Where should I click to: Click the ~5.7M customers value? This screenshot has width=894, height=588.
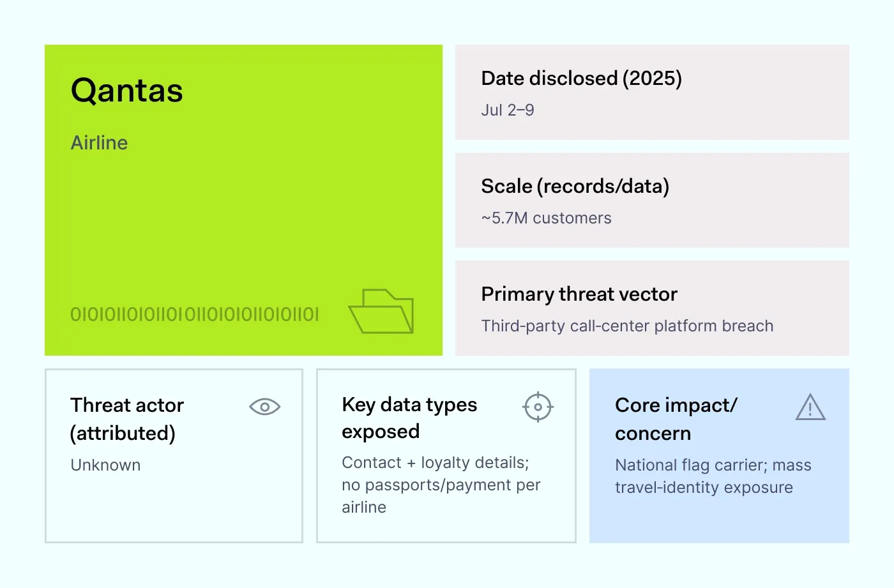[x=546, y=218]
